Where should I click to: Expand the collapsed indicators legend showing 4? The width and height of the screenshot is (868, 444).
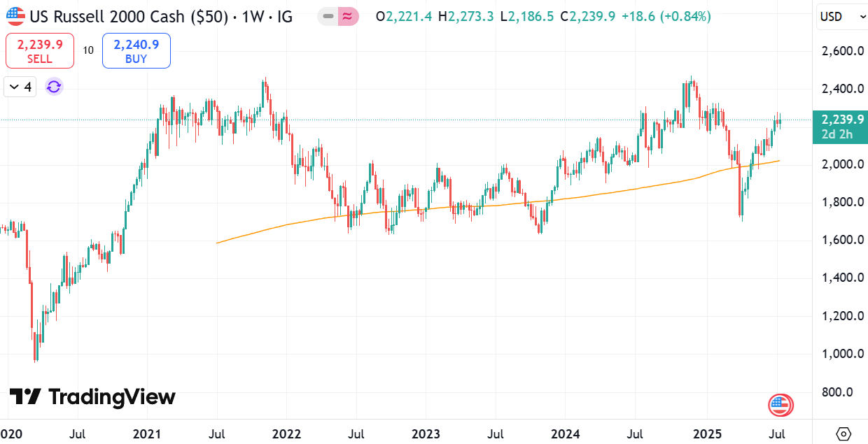click(x=20, y=87)
